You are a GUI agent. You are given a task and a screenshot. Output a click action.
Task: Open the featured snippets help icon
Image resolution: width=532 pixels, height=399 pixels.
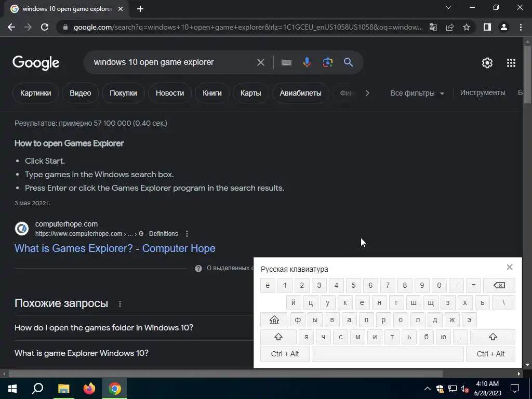[x=198, y=269]
